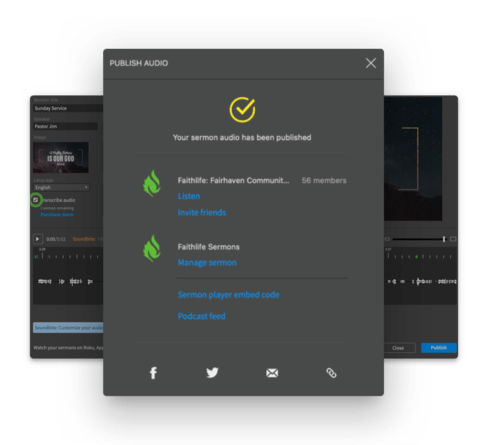This screenshot has height=445, width=488.
Task: Click the blue Publish button
Action: pyautogui.click(x=439, y=348)
